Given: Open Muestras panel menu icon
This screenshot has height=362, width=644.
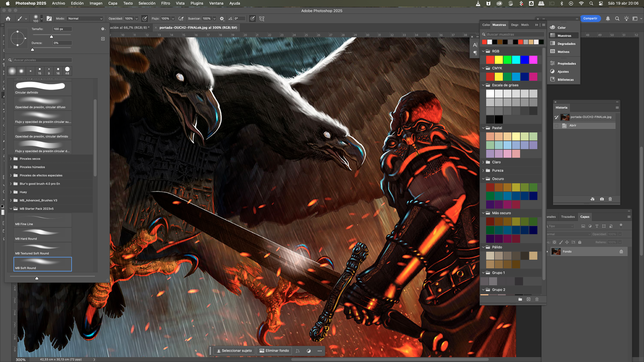Looking at the screenshot, I should pos(544,25).
